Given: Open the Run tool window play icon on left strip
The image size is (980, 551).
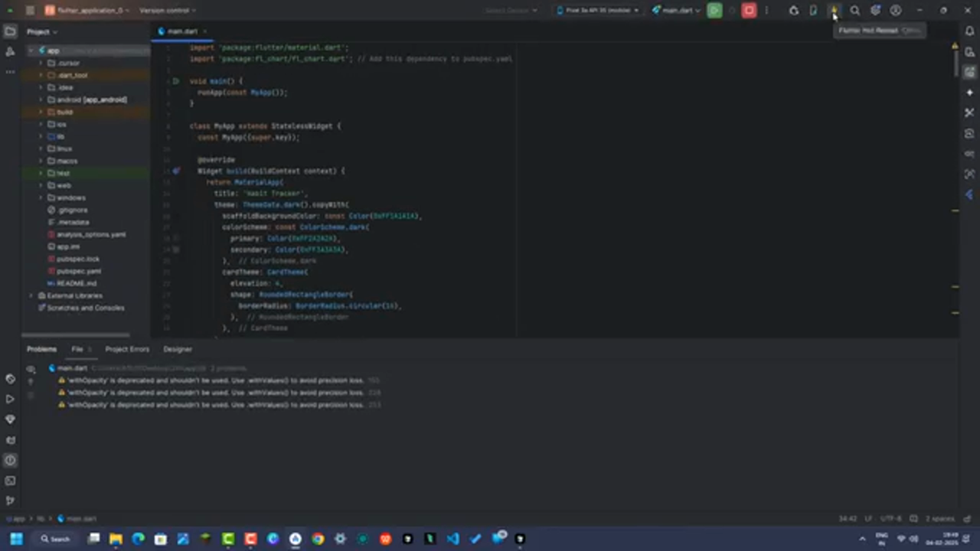Looking at the screenshot, I should coord(10,399).
